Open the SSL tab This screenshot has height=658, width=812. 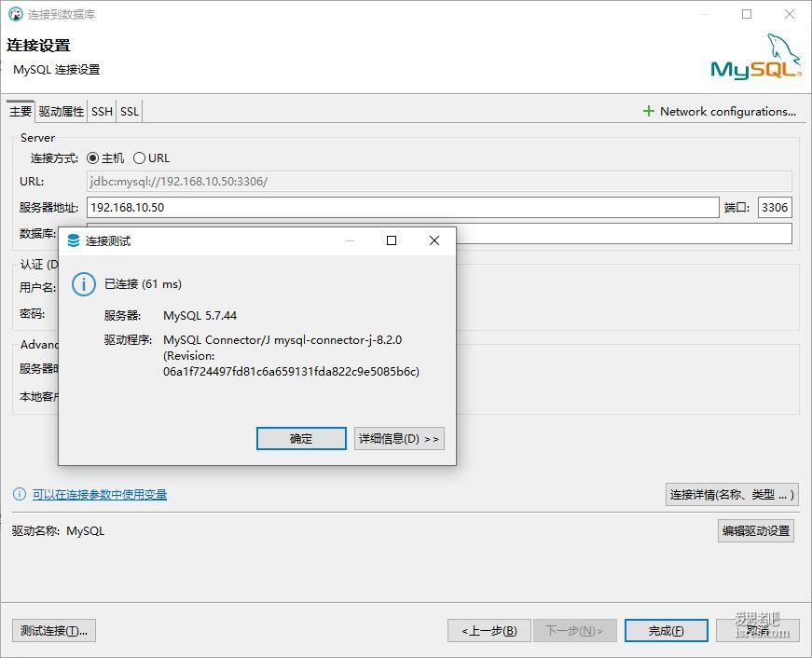pos(130,111)
